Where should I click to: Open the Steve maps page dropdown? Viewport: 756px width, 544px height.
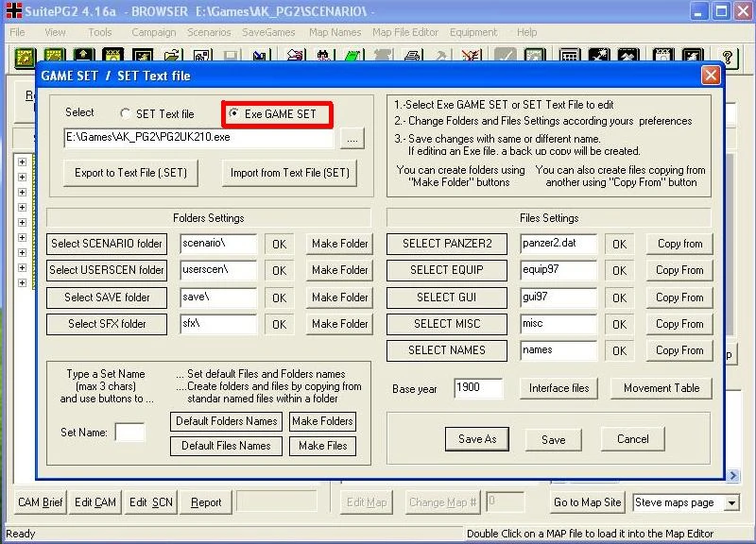click(731, 502)
